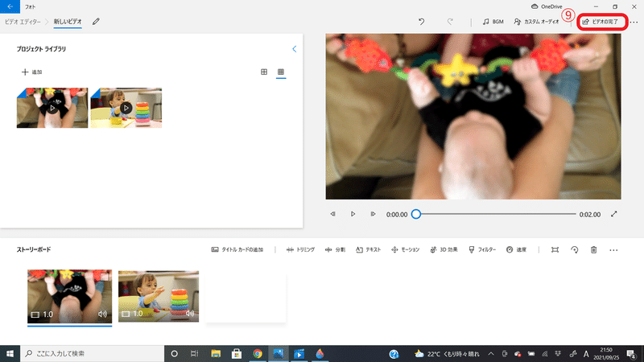Expand preview to full screen
The image size is (644, 362).
point(613,214)
